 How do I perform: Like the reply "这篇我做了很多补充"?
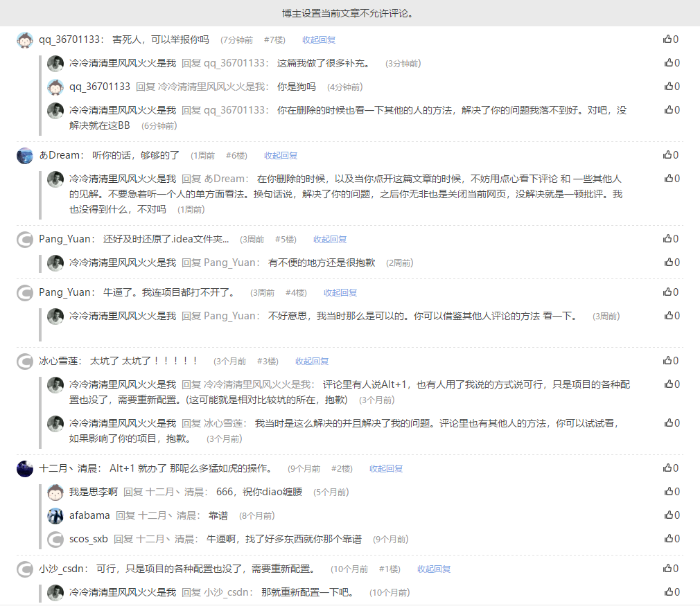[672, 63]
